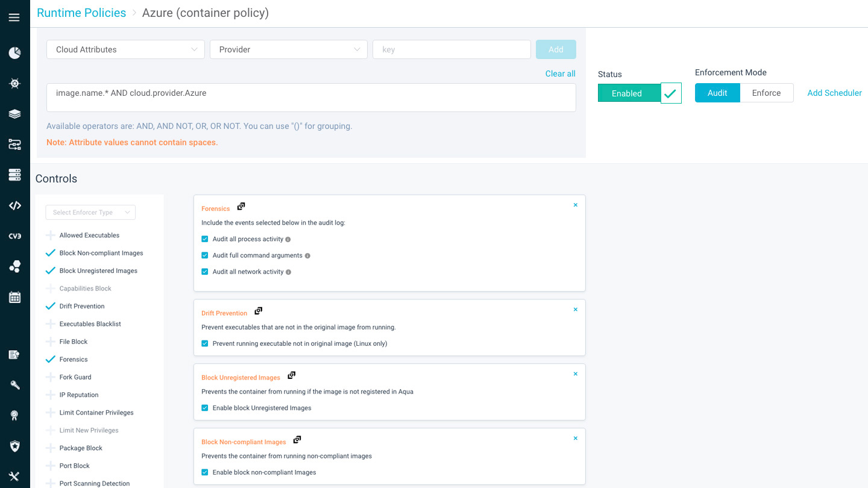868x488 pixels.
Task: Click the key input field
Action: pyautogui.click(x=451, y=49)
